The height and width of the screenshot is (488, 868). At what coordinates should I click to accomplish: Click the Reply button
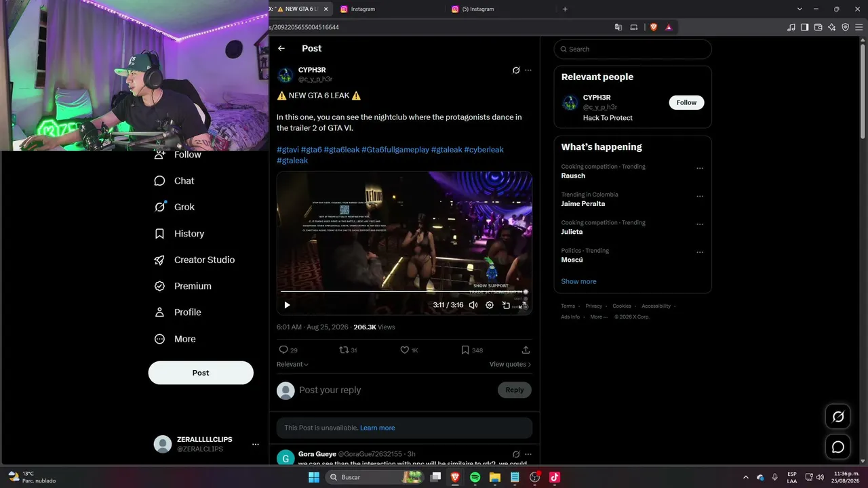coord(515,390)
